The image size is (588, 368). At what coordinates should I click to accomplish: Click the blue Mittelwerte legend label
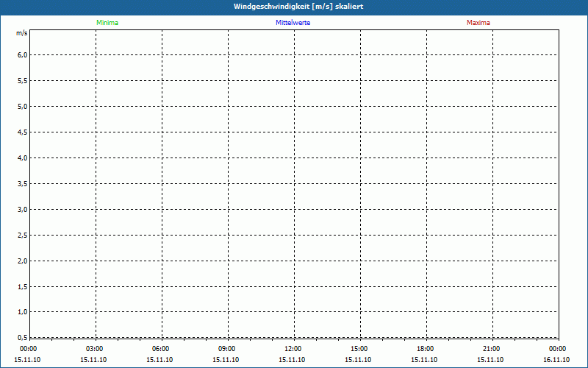point(293,23)
